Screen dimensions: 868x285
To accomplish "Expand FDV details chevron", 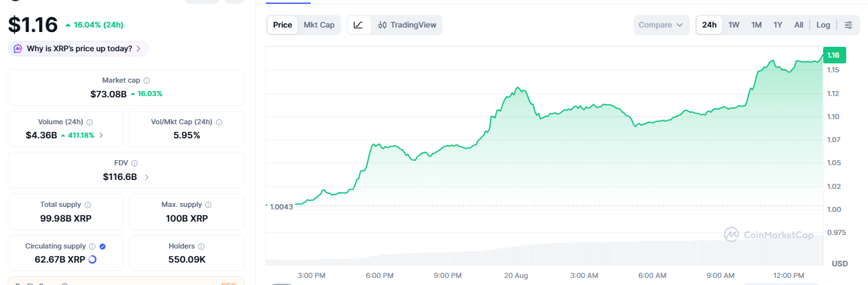I will (x=147, y=177).
